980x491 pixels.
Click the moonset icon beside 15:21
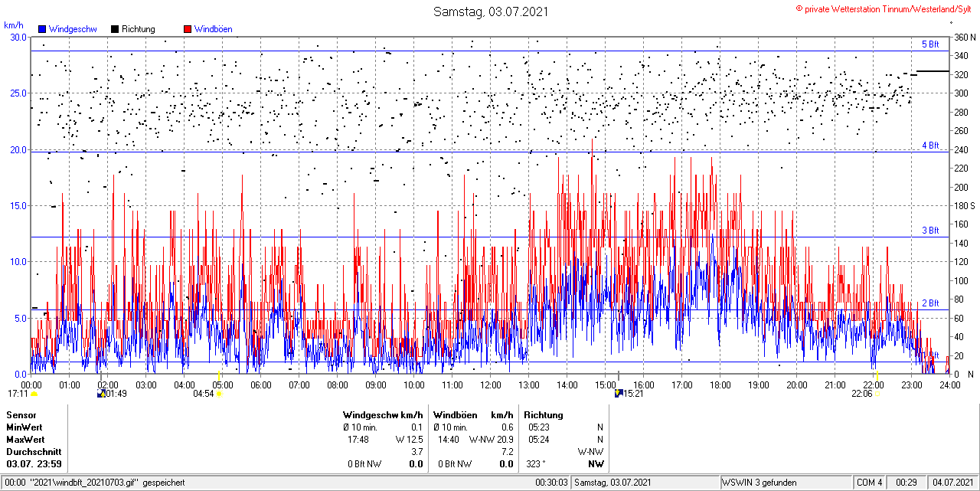619,394
